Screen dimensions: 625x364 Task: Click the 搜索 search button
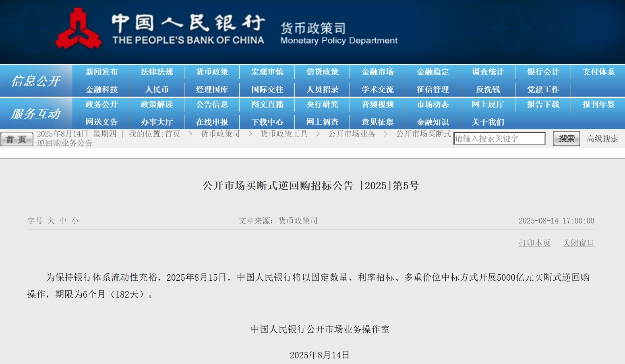pos(566,139)
